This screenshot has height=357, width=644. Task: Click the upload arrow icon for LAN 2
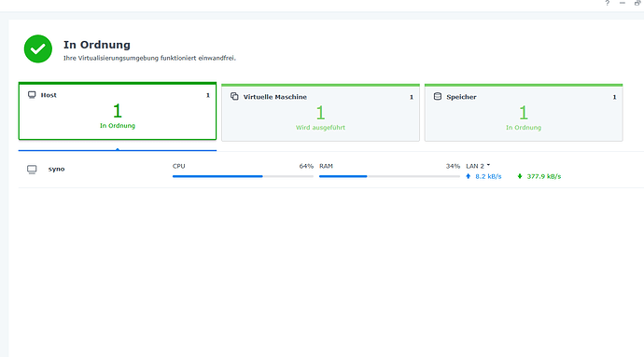click(468, 176)
